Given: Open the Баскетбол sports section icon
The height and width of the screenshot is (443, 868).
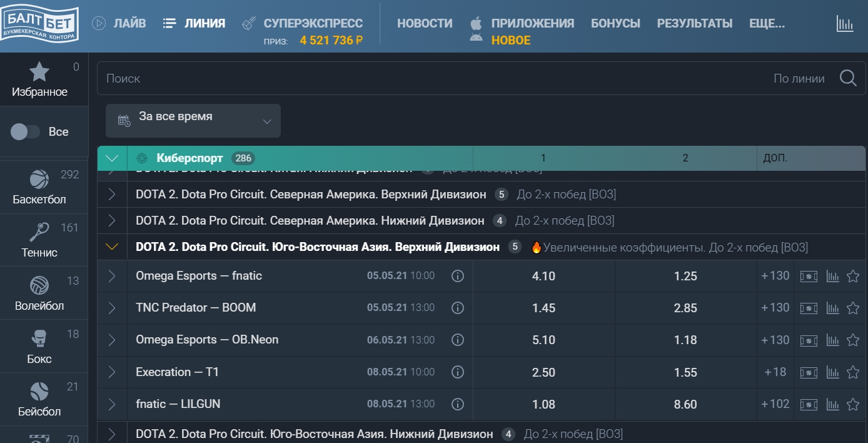Looking at the screenshot, I should (41, 178).
